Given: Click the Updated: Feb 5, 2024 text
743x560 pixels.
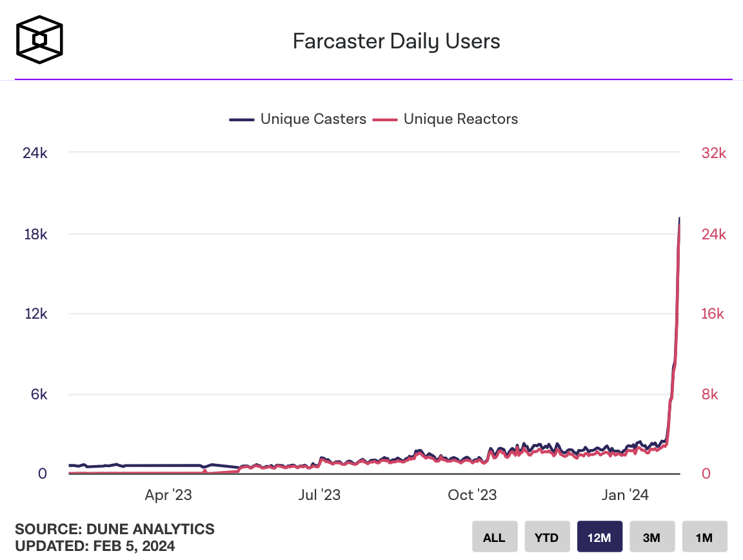Looking at the screenshot, I should pyautogui.click(x=95, y=546).
